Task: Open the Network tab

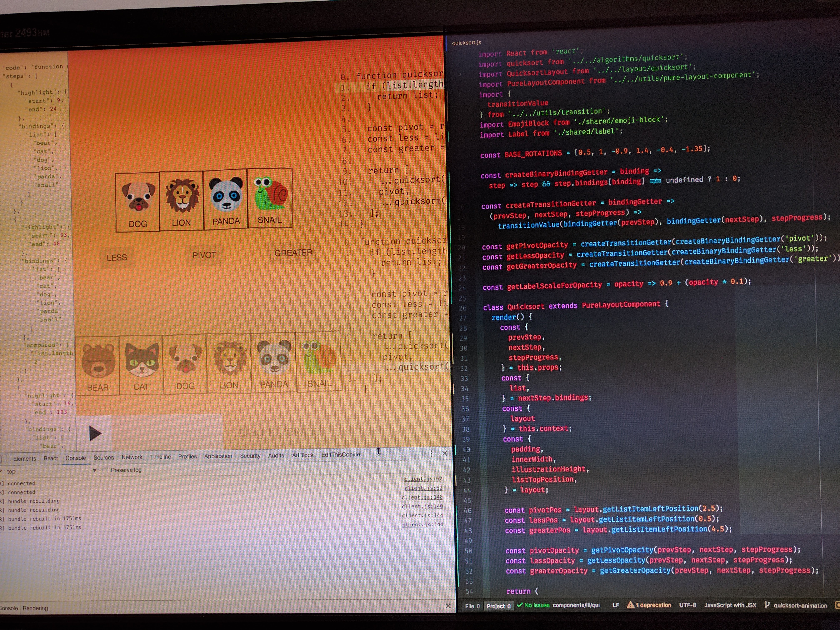Action: tap(132, 457)
